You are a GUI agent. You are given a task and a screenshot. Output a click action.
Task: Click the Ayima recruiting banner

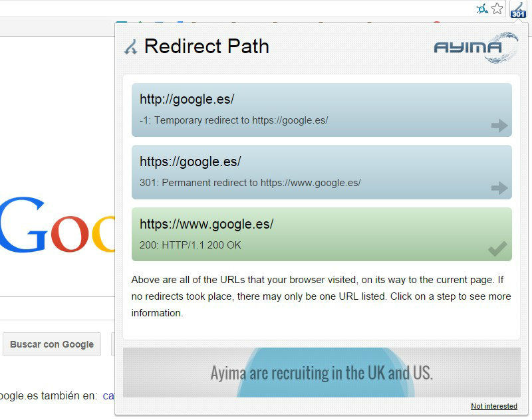[322, 373]
